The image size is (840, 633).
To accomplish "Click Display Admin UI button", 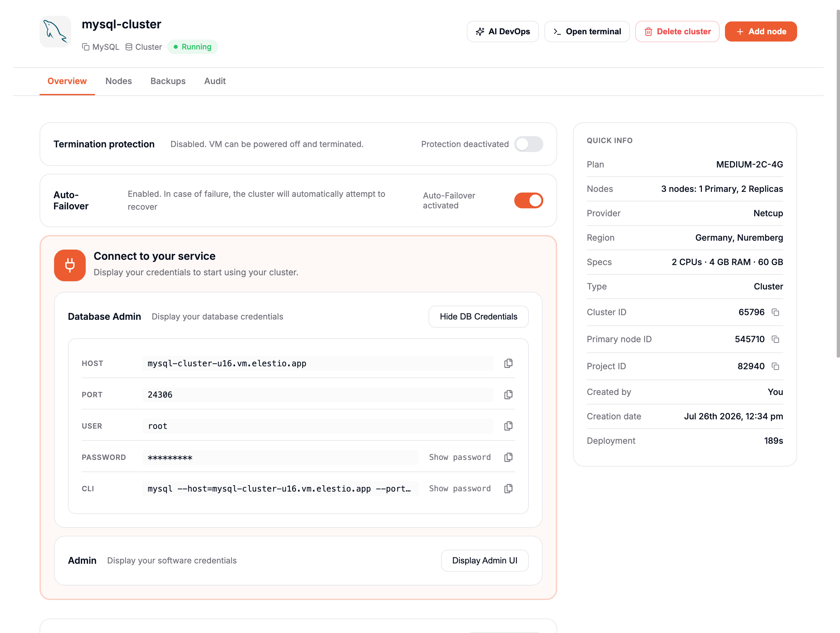I will point(485,560).
